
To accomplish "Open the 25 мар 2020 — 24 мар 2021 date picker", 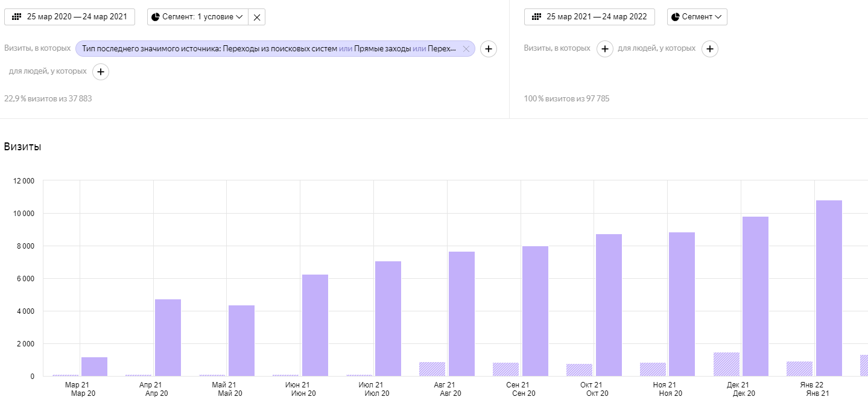I will tap(69, 17).
